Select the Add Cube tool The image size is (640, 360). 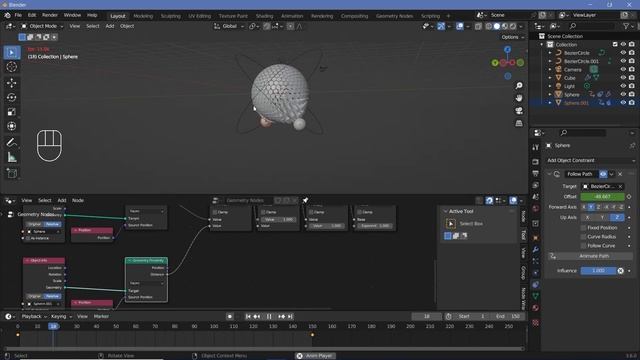tap(11, 173)
